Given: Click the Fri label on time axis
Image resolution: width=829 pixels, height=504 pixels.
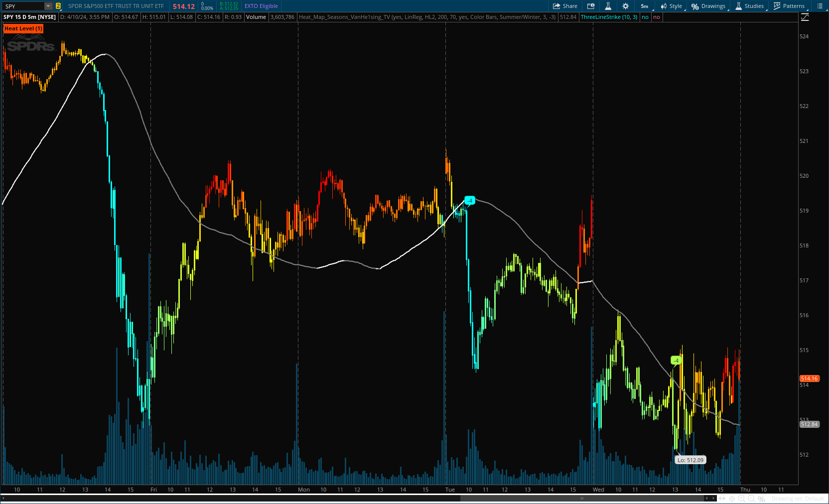Looking at the screenshot, I should [x=153, y=490].
